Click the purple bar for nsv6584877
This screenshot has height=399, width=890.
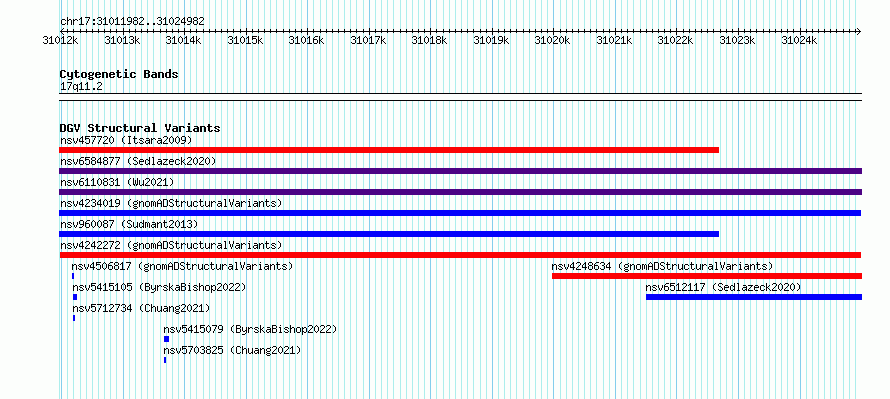pos(460,171)
